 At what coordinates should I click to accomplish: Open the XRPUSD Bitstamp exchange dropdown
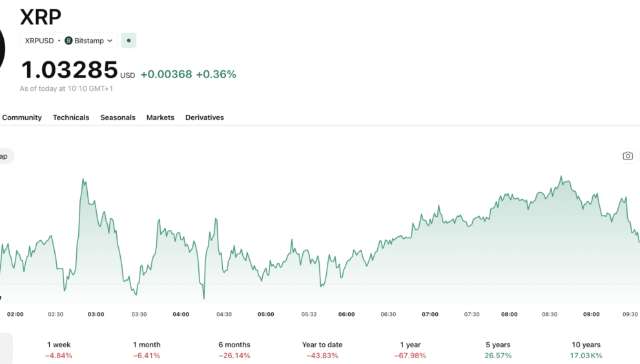68,41
